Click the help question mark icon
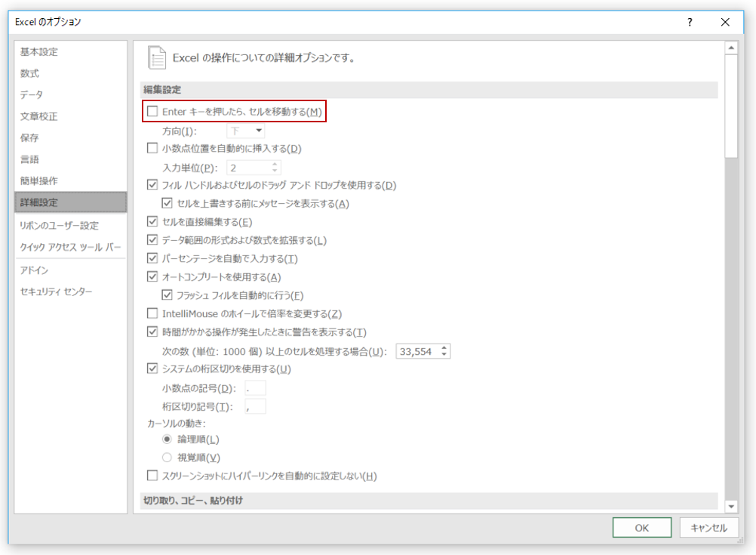 click(690, 23)
